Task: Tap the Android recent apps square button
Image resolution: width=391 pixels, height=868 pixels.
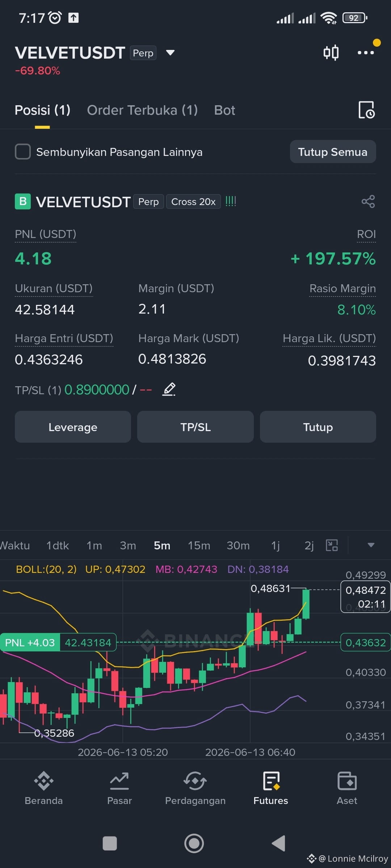Action: click(110, 843)
